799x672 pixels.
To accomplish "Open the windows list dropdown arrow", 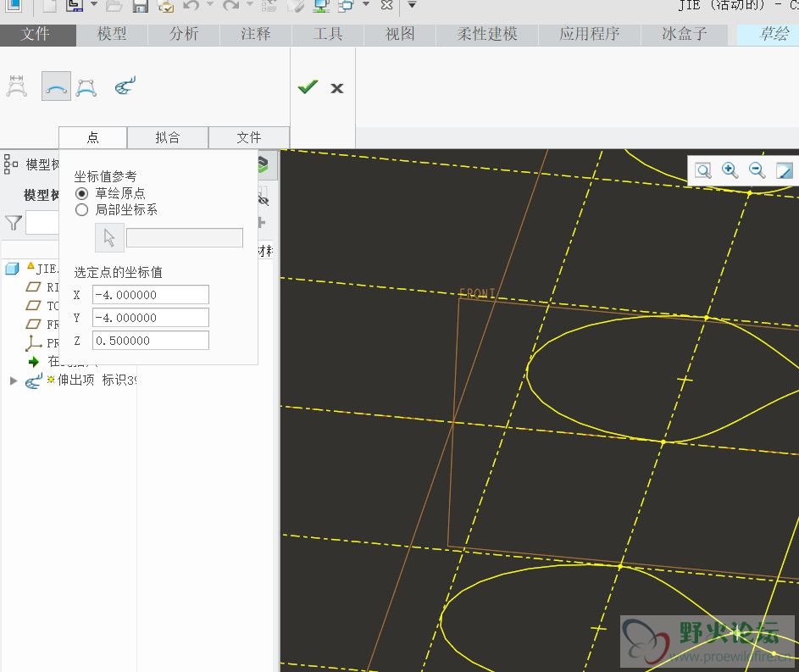I will (x=366, y=4).
